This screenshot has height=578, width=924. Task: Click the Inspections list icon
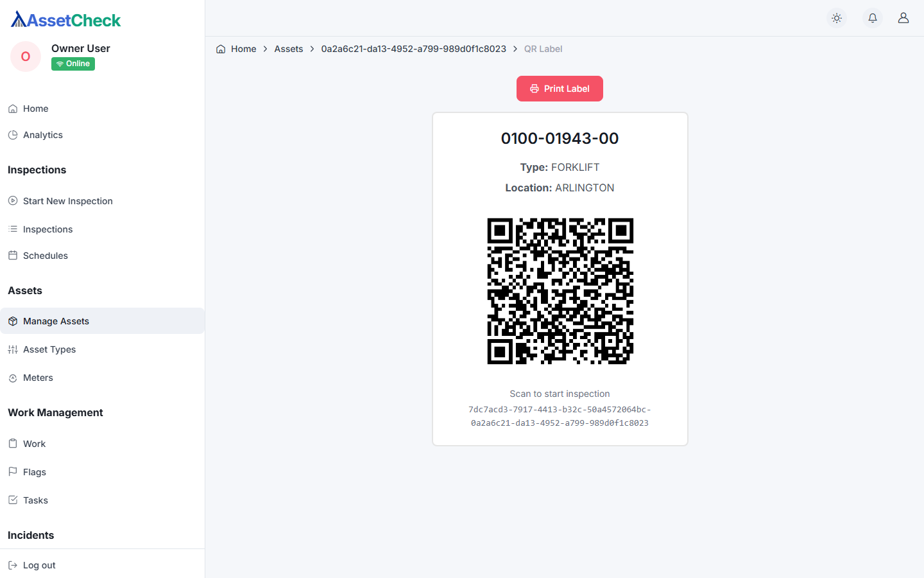click(x=13, y=229)
